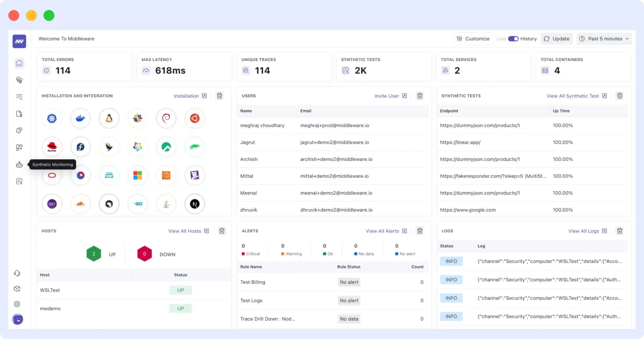The width and height of the screenshot is (644, 339).
Task: Click the Synthetic Tests 2K card
Action: click(383, 66)
